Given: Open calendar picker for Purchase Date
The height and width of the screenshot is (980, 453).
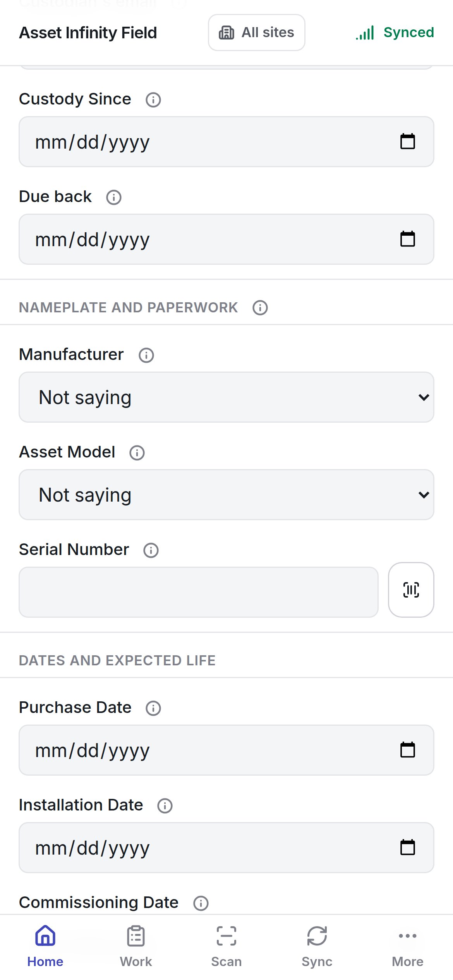Looking at the screenshot, I should tap(407, 750).
